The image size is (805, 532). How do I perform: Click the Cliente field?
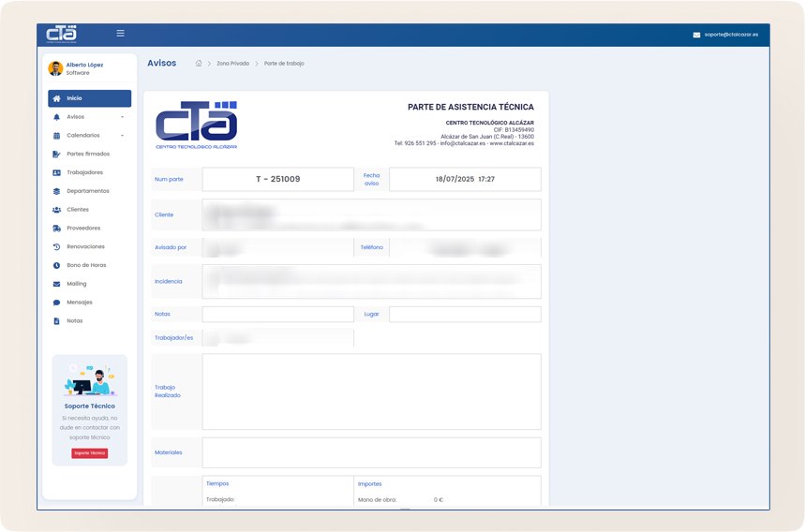point(372,214)
